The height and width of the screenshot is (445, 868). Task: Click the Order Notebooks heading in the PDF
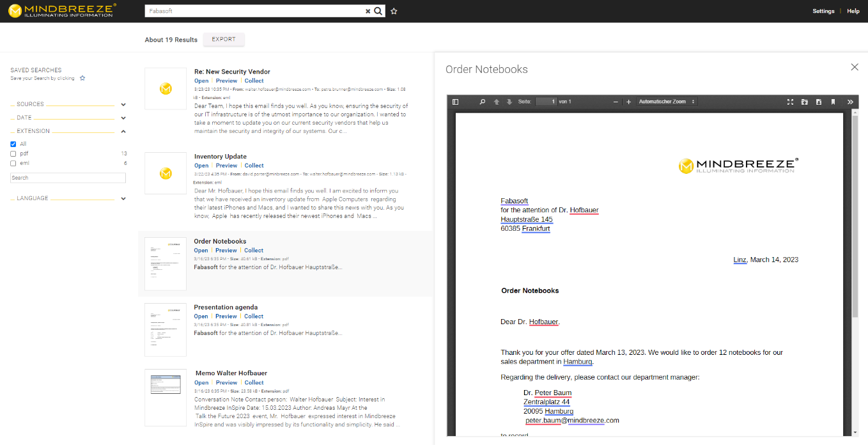click(530, 291)
